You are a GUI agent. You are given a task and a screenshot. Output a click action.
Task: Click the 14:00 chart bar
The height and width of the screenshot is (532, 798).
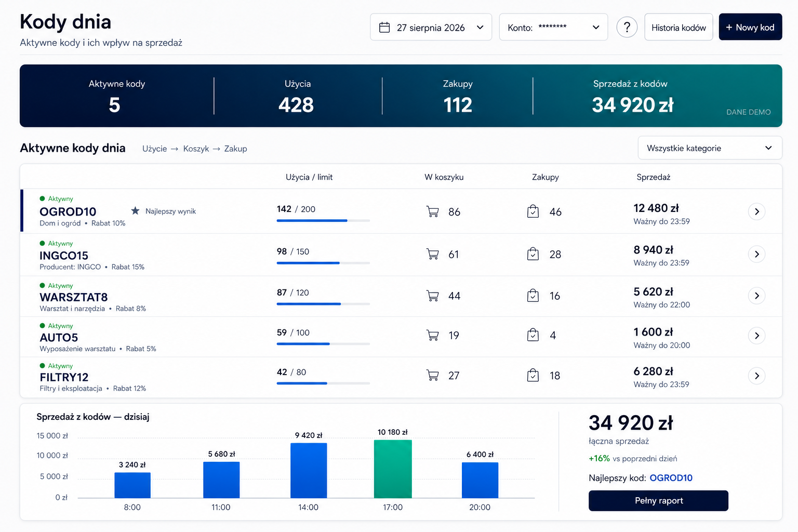(x=309, y=470)
